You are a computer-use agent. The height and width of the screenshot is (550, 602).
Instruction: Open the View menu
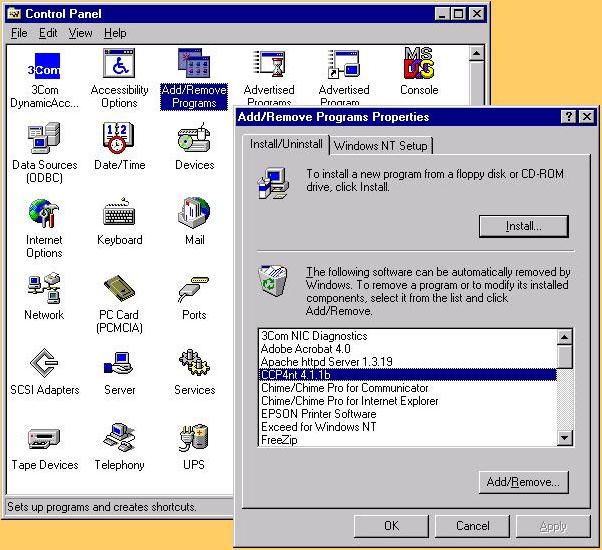tap(81, 33)
